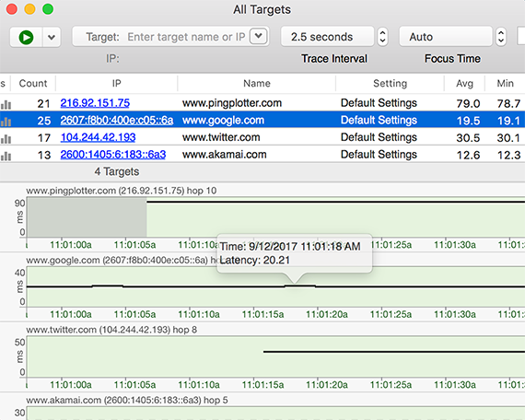
Task: Click the All Targets window title
Action: [x=262, y=9]
